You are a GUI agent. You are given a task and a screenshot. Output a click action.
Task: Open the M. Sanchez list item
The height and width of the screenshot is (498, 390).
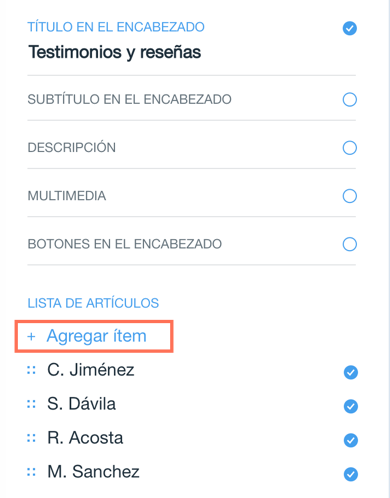93,472
